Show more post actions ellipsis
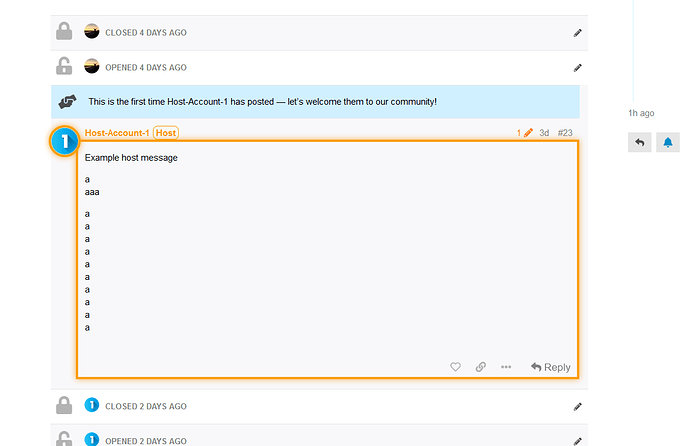This screenshot has width=690, height=446. tap(506, 367)
